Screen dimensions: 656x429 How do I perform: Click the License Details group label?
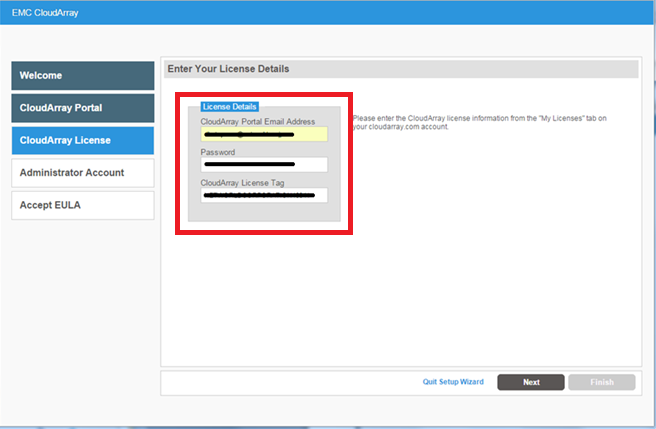click(x=230, y=107)
